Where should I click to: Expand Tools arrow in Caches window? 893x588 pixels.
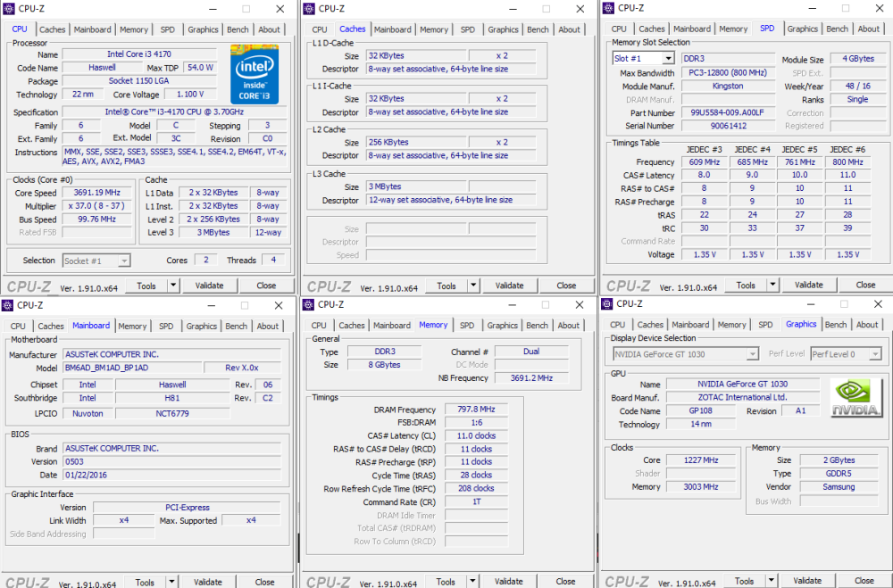473,286
